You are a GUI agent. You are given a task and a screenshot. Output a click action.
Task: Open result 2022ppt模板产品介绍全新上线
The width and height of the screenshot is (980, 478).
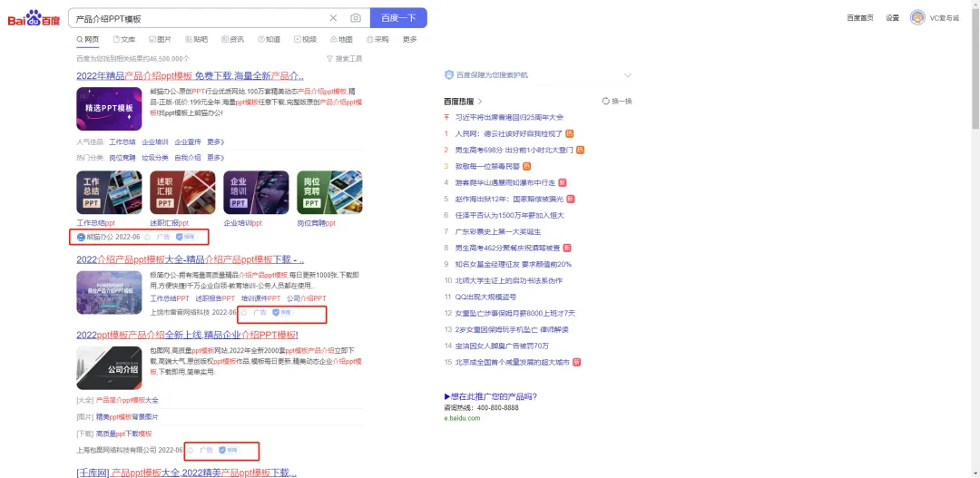(187, 335)
